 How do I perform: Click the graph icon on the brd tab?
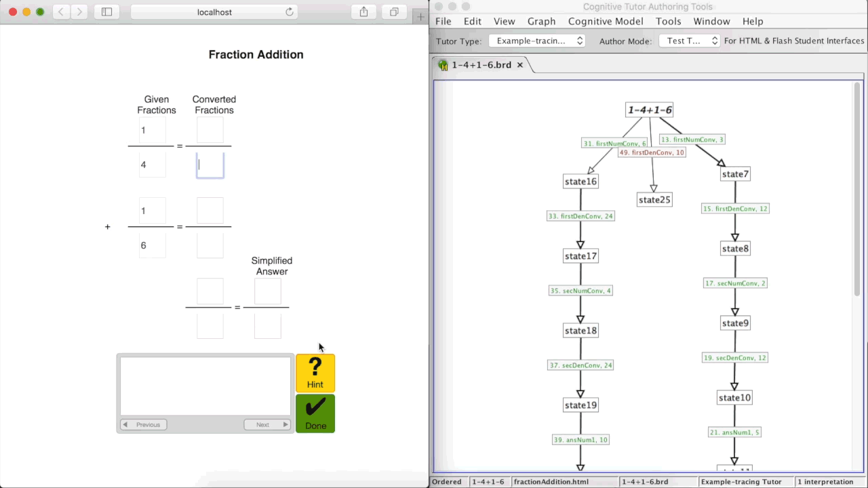pos(443,65)
